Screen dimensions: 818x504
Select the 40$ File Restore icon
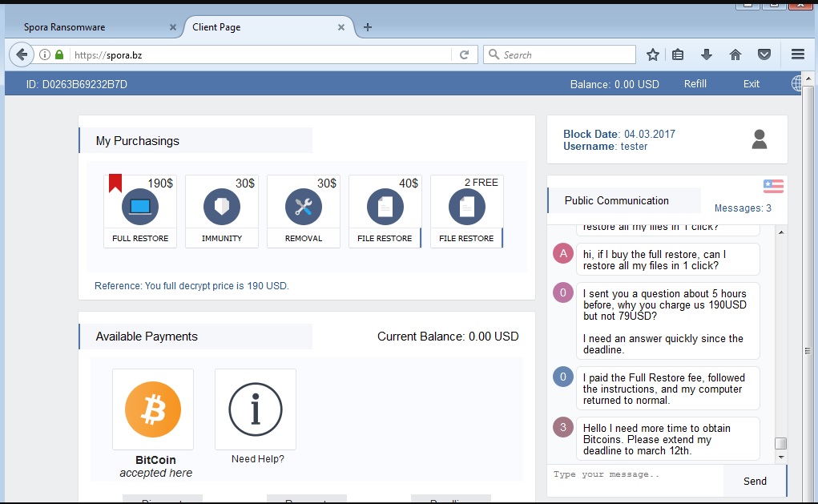click(x=385, y=207)
